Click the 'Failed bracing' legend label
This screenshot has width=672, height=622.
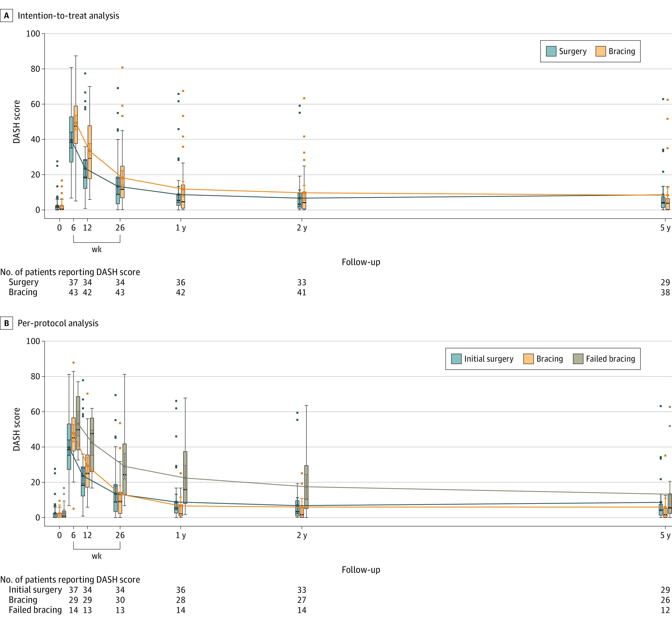pyautogui.click(x=611, y=359)
